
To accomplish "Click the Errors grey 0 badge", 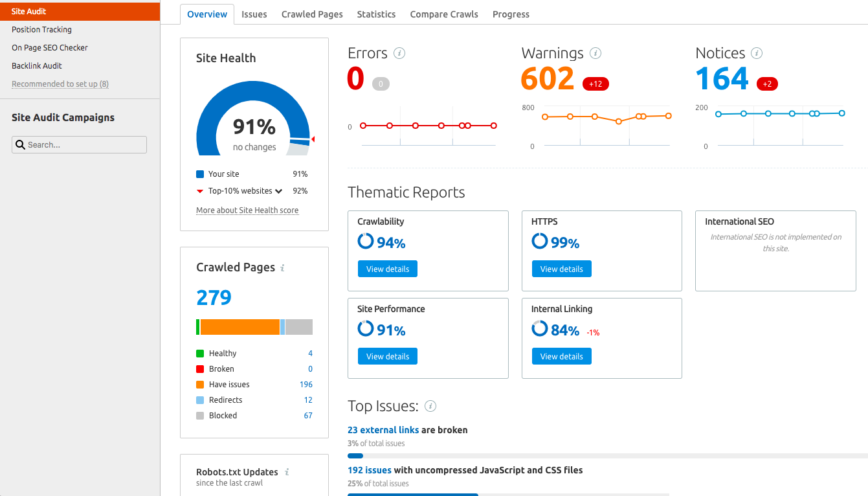I will [381, 84].
